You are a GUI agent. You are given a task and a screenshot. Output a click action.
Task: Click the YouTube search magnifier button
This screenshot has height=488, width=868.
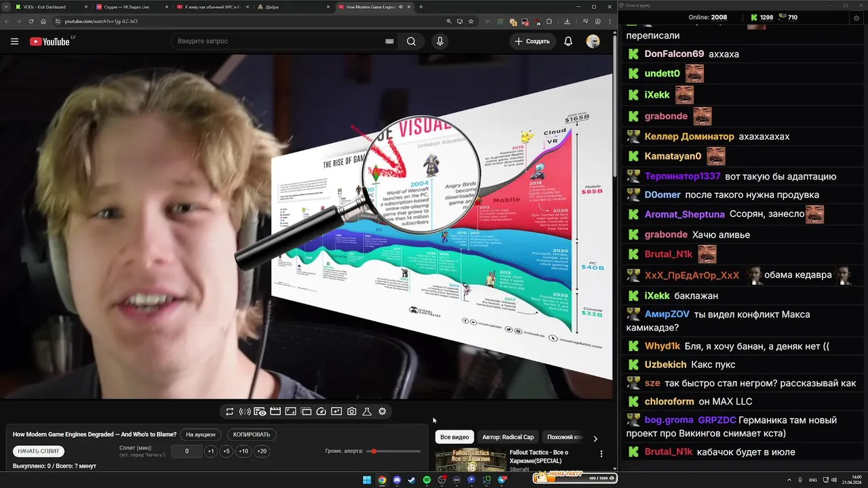[x=411, y=41]
